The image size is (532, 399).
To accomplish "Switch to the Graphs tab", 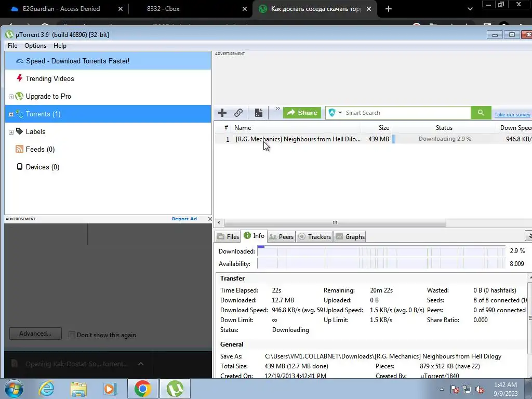I will tap(350, 237).
